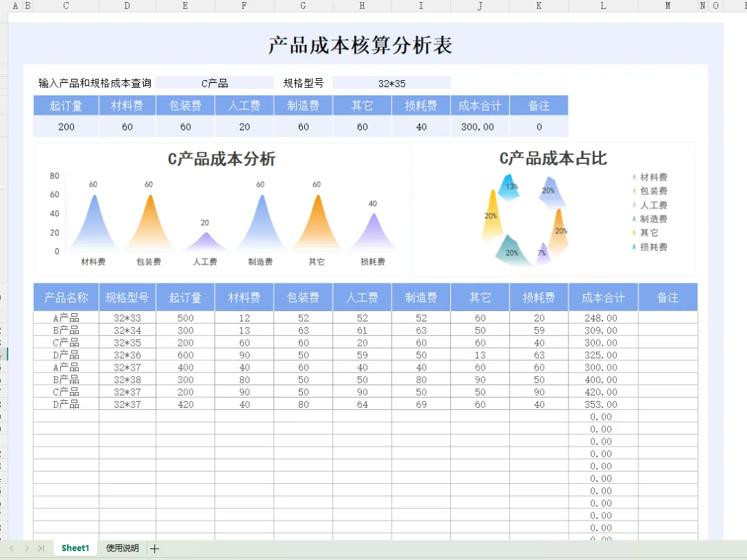Go to previous sheet using the left arrow
The height and width of the screenshot is (560, 747).
[x=12, y=548]
